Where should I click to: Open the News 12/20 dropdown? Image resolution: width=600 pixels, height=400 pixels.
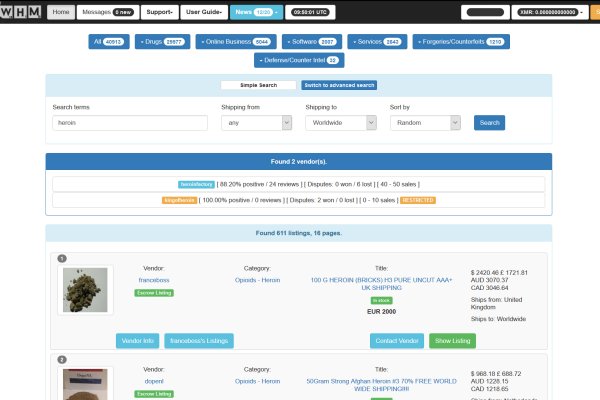[256, 12]
